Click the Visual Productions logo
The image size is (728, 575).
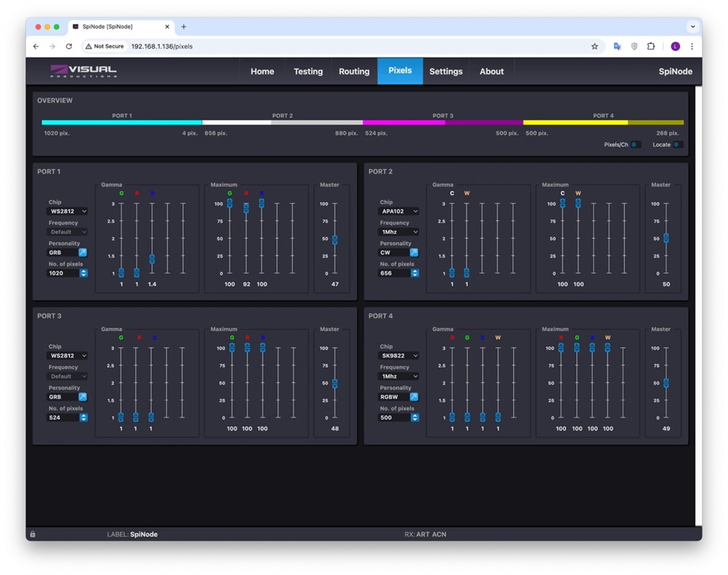click(x=83, y=71)
